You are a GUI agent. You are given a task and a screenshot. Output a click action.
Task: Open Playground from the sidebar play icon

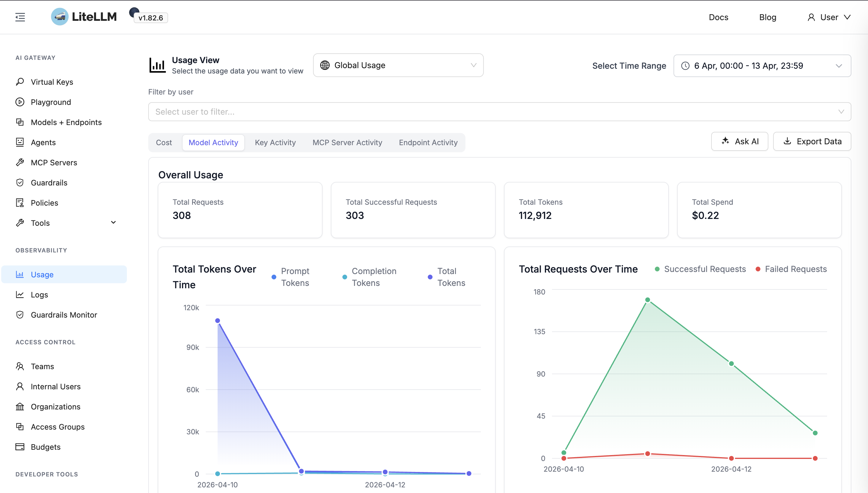click(x=20, y=102)
